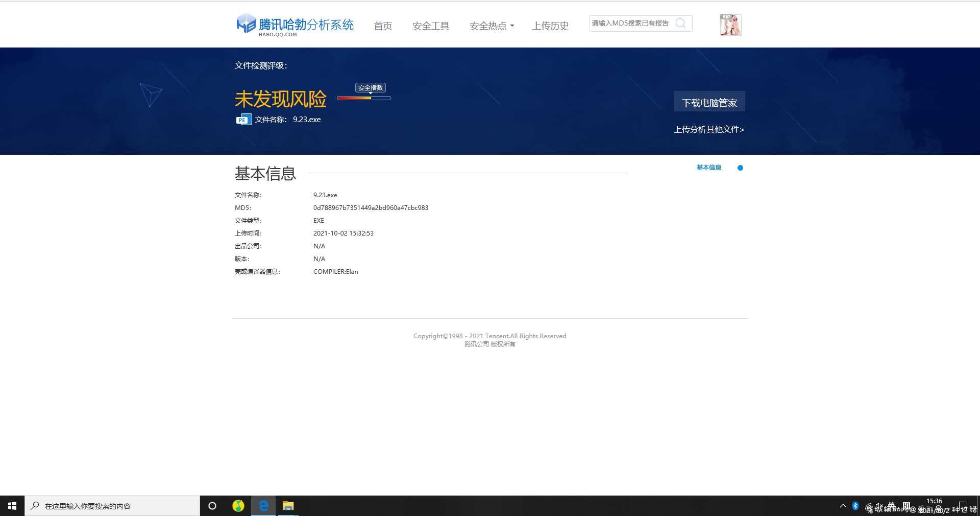
Task: Switch to Edge browser on taskbar
Action: tap(263, 506)
